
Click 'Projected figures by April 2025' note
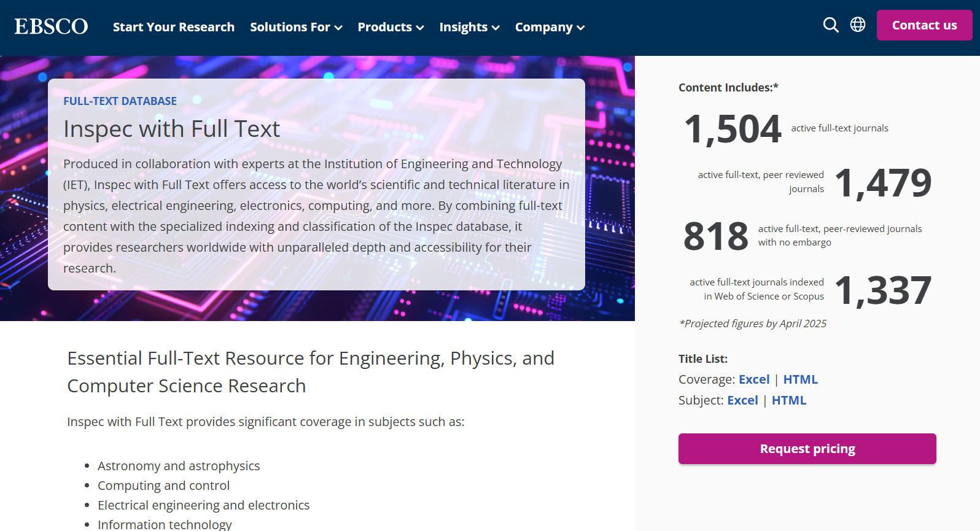pyautogui.click(x=753, y=324)
